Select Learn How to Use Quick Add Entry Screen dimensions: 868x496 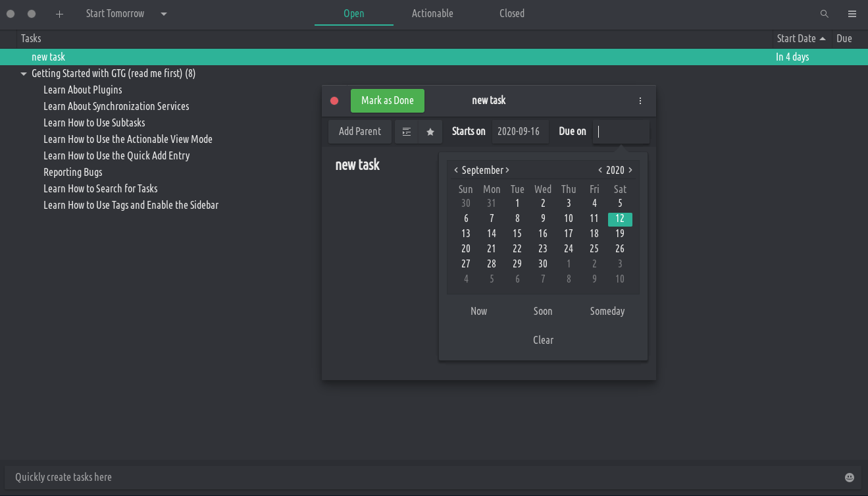[x=116, y=156]
